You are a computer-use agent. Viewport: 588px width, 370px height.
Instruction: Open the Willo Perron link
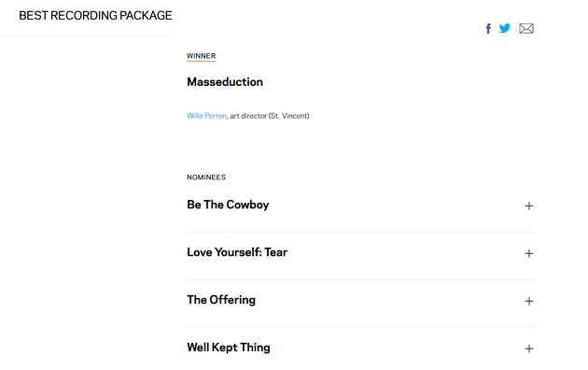click(x=206, y=116)
